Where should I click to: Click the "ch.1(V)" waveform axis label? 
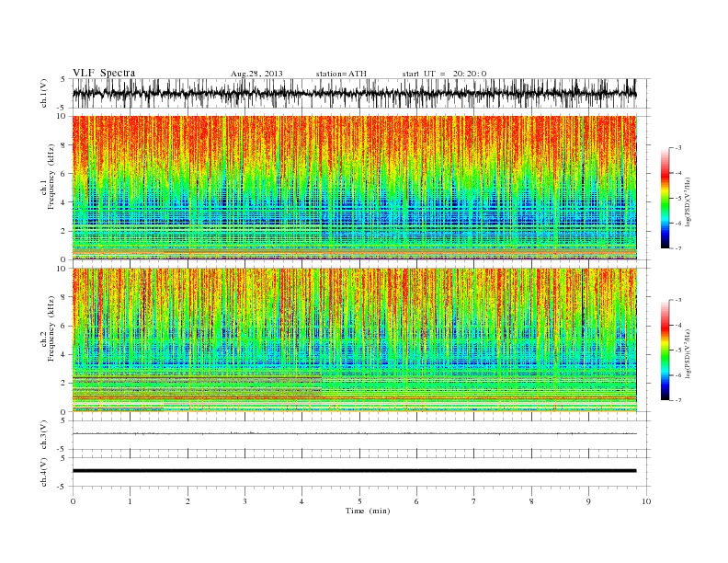pos(43,93)
